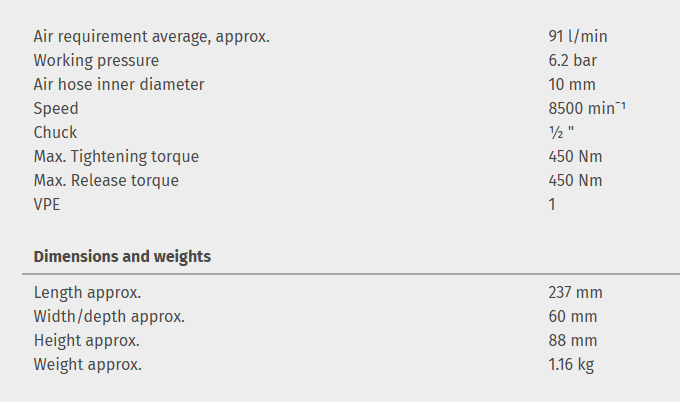Click the "Weight approx." label
The width and height of the screenshot is (680, 402).
(88, 365)
